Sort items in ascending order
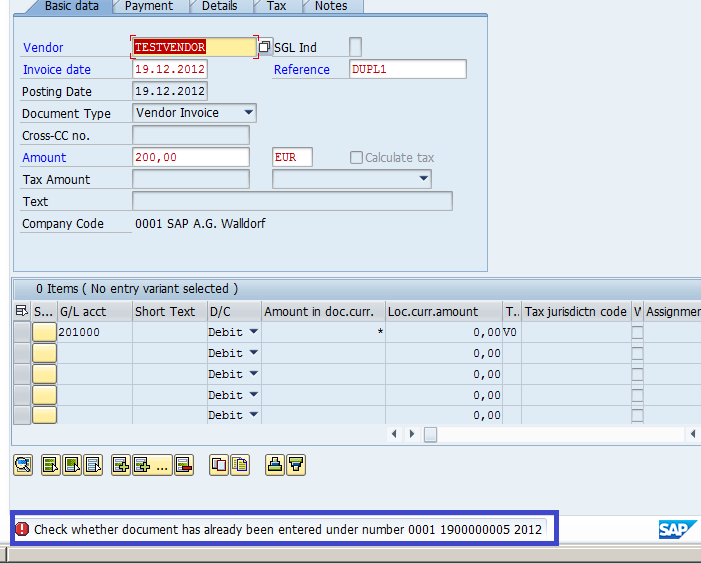This screenshot has width=701, height=564. pyautogui.click(x=274, y=465)
